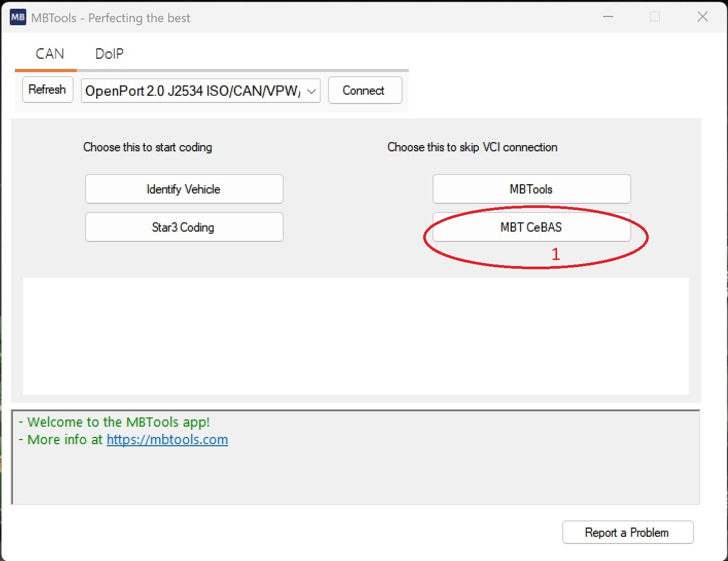728x561 pixels.
Task: Open the DoIP tab
Action: point(109,54)
